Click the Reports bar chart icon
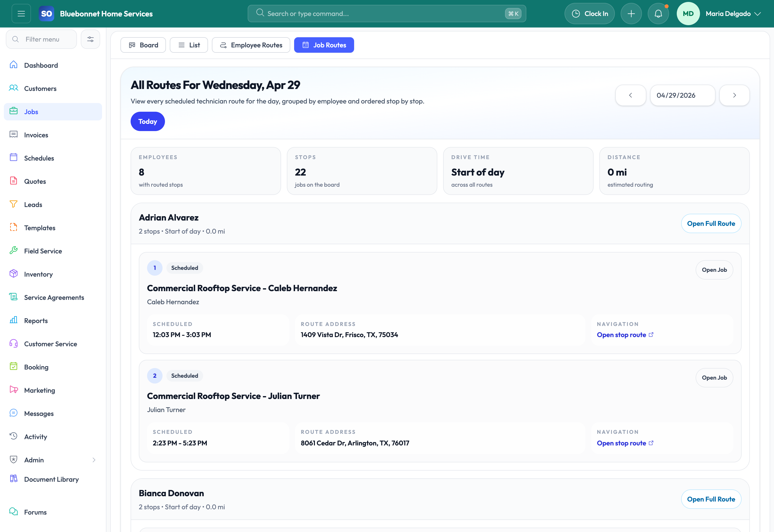The width and height of the screenshot is (774, 532). [14, 320]
